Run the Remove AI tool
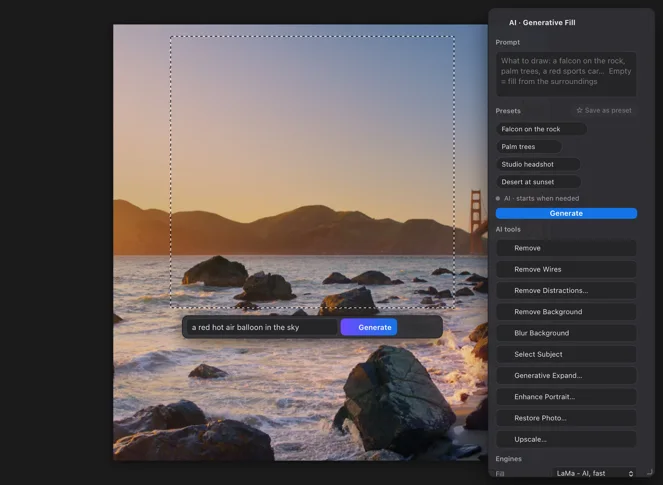Image resolution: width=663 pixels, height=485 pixels. click(566, 248)
